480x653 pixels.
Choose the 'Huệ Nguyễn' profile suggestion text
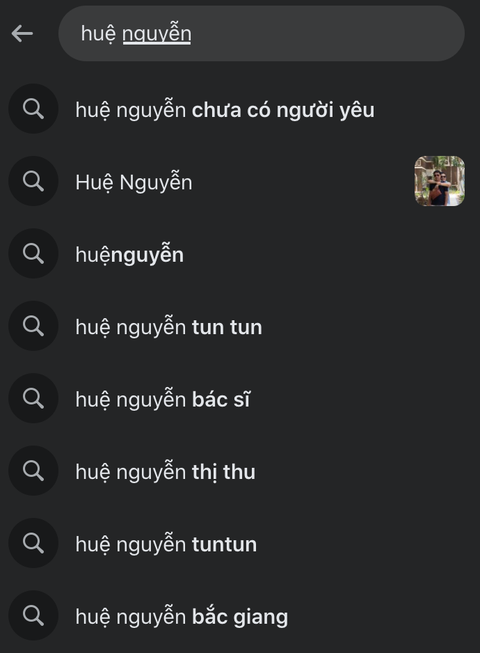134,183
